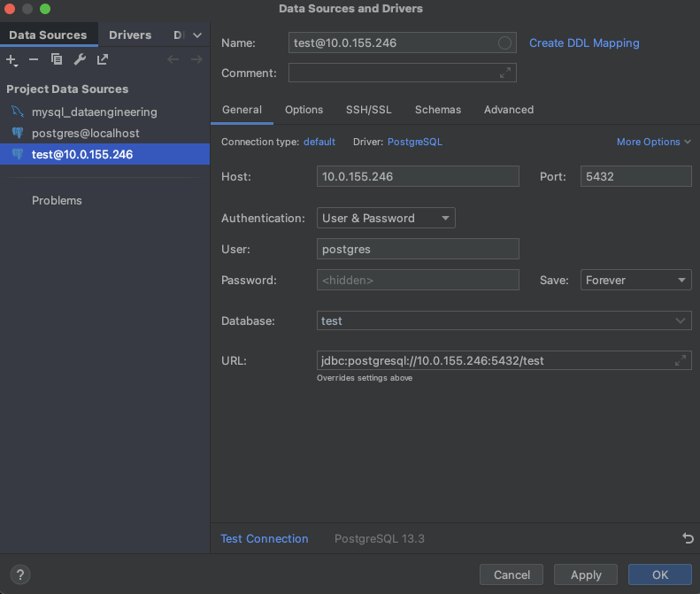This screenshot has height=594, width=700.
Task: Open Authentication dropdown
Action: (386, 218)
